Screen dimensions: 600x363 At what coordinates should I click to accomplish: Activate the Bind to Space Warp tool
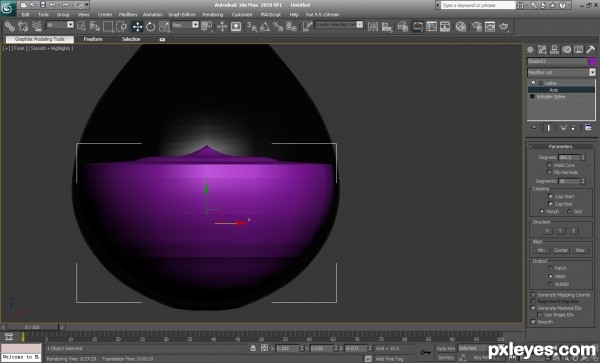[37, 26]
